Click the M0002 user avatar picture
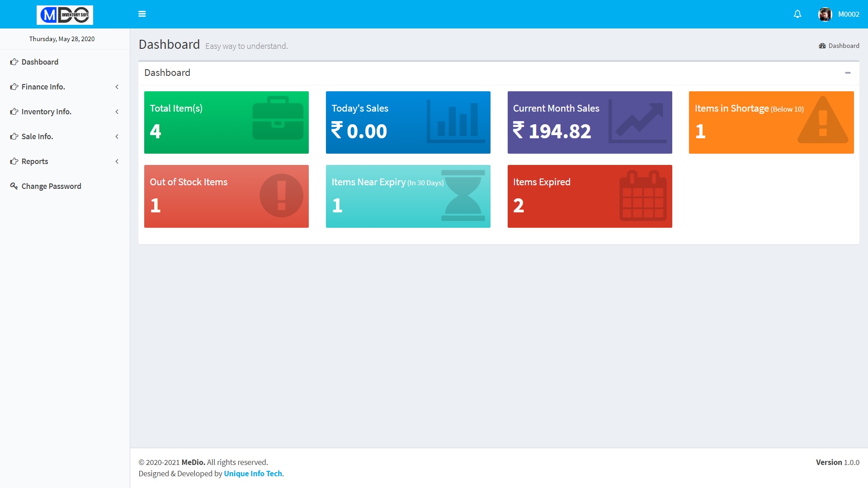The height and width of the screenshot is (488, 868). tap(825, 14)
